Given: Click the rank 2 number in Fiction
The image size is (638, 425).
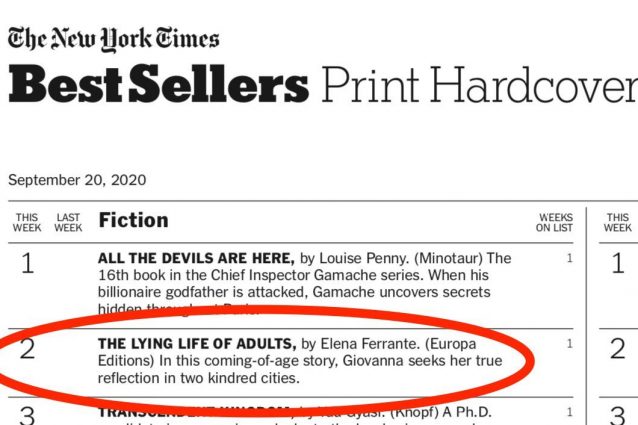Looking at the screenshot, I should coord(27,351).
